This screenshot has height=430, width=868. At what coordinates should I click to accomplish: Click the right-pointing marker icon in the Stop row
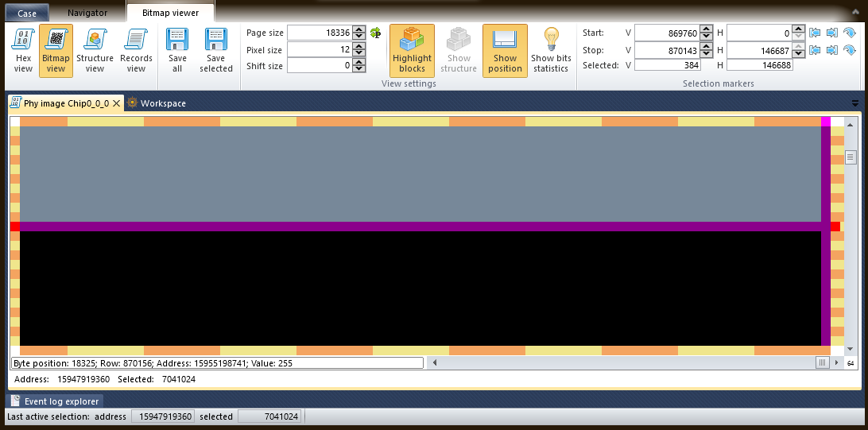(831, 50)
